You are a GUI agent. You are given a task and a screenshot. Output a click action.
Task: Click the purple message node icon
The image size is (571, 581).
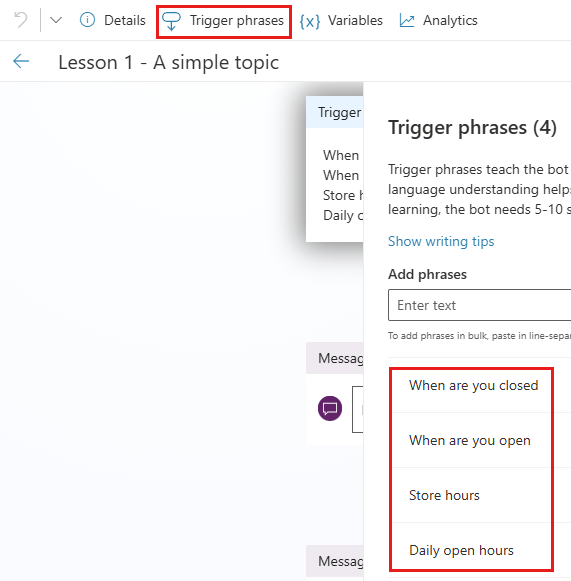tap(330, 408)
